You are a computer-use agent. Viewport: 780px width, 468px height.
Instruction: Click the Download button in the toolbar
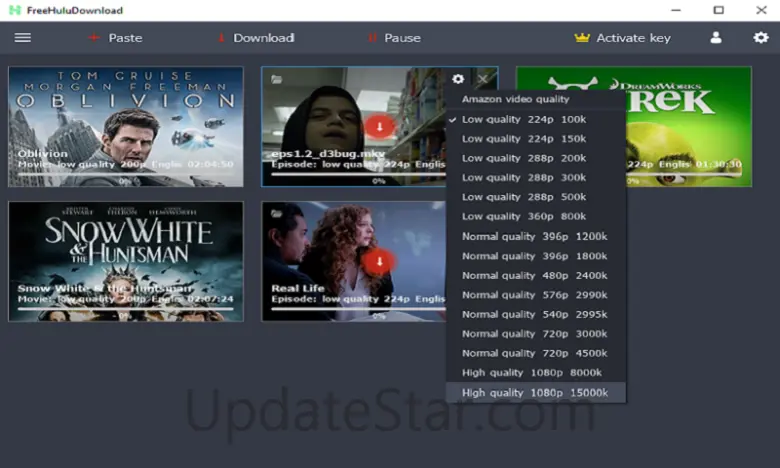tap(254, 38)
